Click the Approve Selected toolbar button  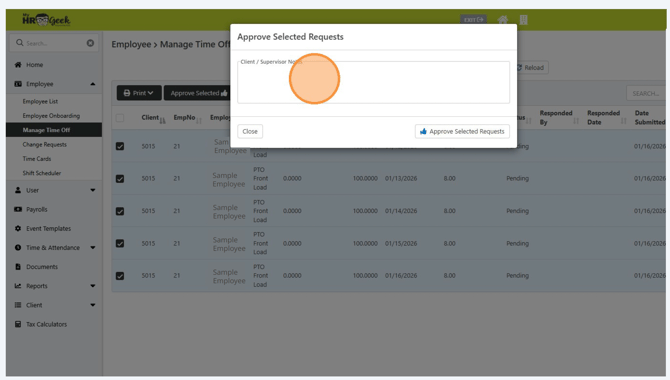point(197,93)
